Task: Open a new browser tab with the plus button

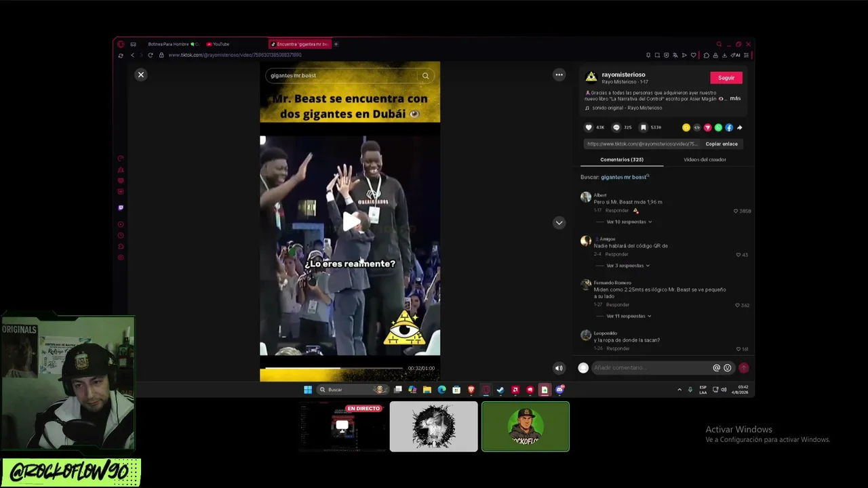Action: pyautogui.click(x=336, y=44)
